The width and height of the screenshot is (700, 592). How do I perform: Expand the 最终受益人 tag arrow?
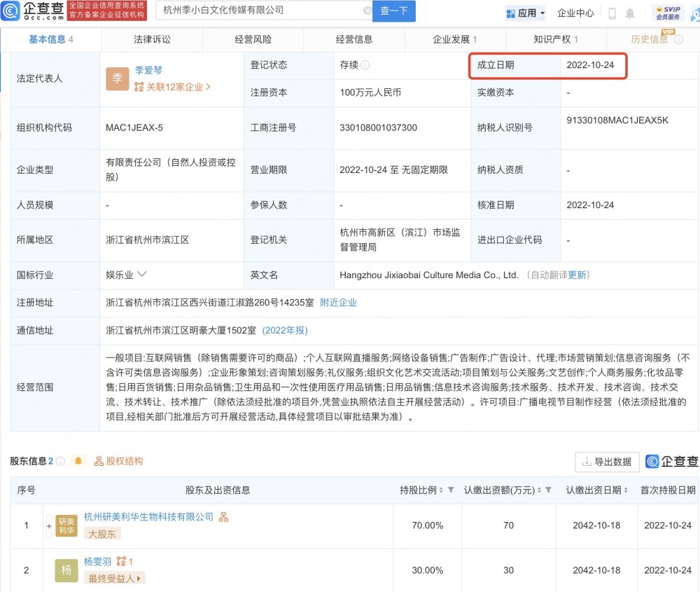tap(139, 579)
